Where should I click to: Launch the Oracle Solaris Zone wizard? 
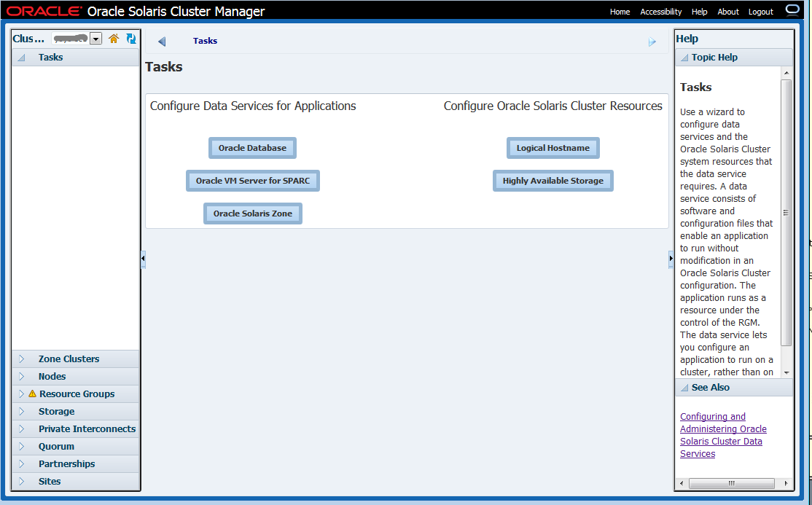click(x=253, y=214)
